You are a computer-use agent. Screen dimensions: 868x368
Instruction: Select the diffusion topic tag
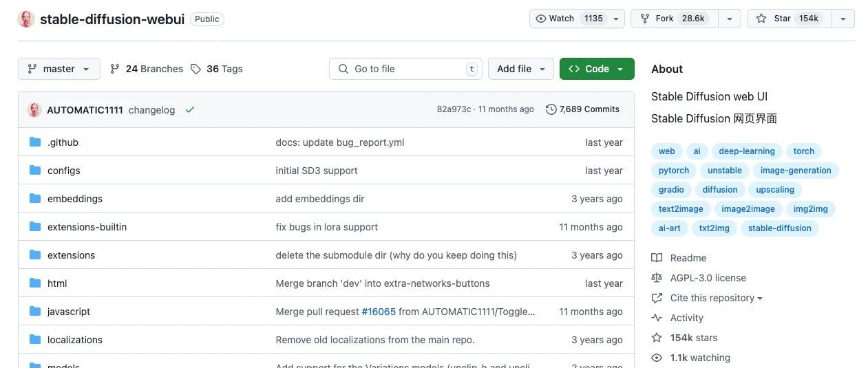[x=720, y=190]
